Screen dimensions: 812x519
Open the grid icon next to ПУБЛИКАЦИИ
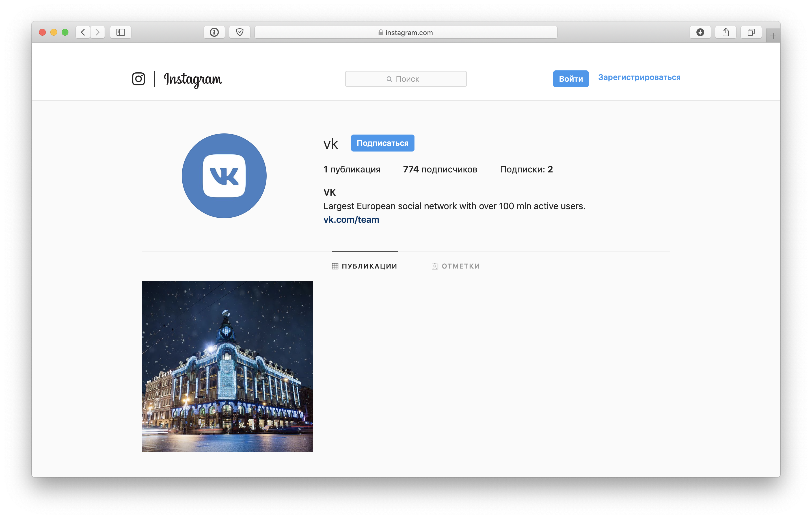[334, 266]
